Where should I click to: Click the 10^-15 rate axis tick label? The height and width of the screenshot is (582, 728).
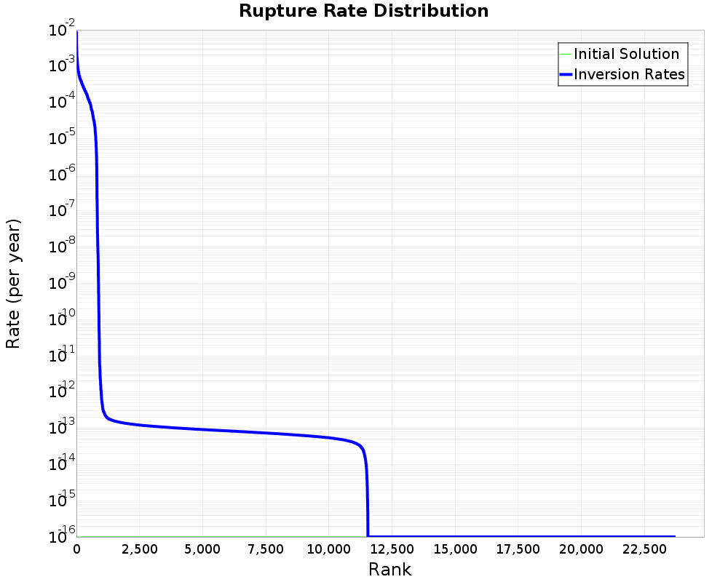coord(61,500)
